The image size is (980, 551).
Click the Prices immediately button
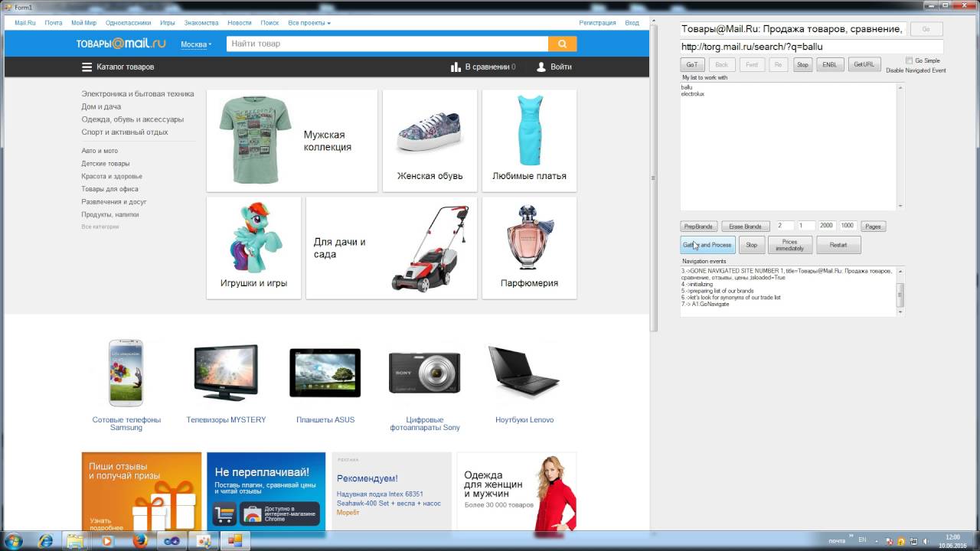[x=789, y=245]
